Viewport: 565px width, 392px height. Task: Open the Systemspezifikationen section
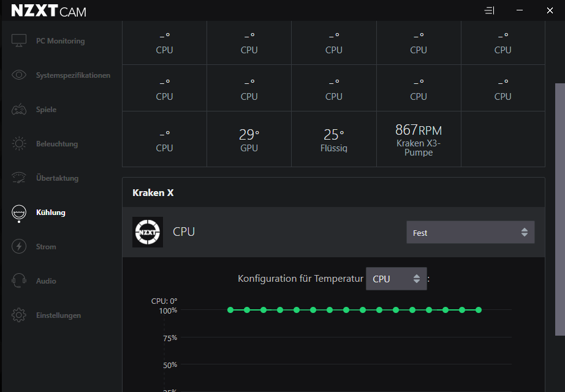[73, 75]
